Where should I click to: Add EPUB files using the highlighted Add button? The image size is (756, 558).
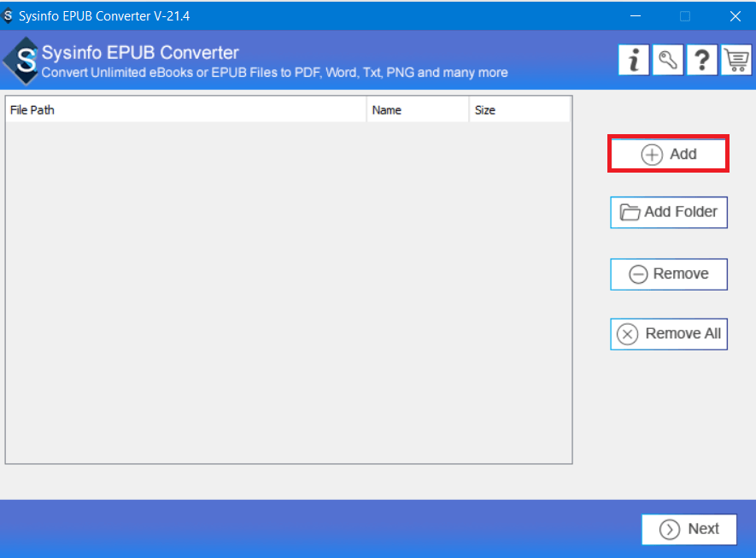pos(668,153)
